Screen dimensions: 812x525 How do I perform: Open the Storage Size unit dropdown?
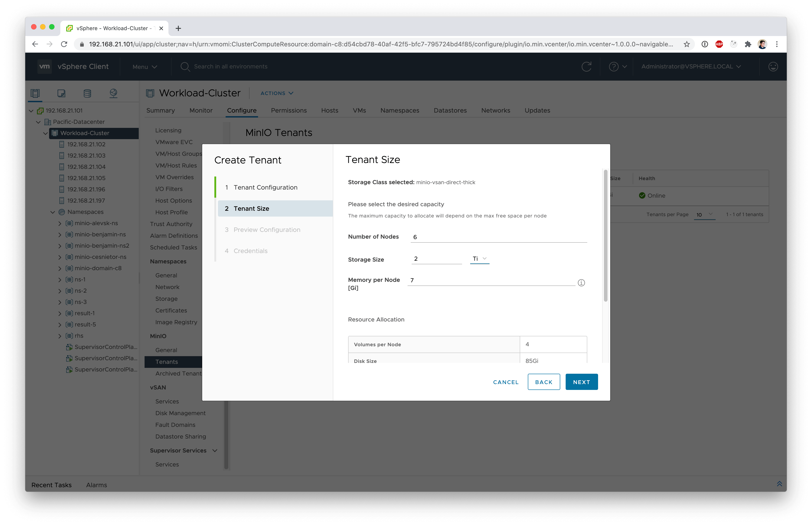click(479, 259)
